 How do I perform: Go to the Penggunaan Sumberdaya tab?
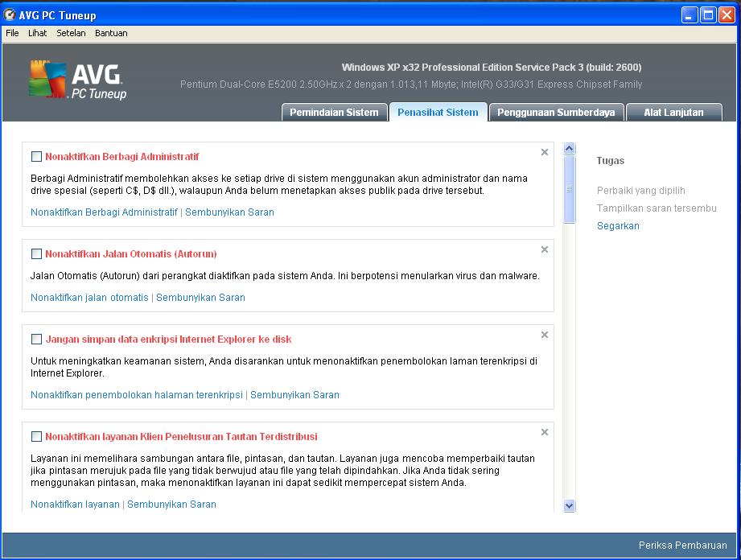tap(556, 113)
